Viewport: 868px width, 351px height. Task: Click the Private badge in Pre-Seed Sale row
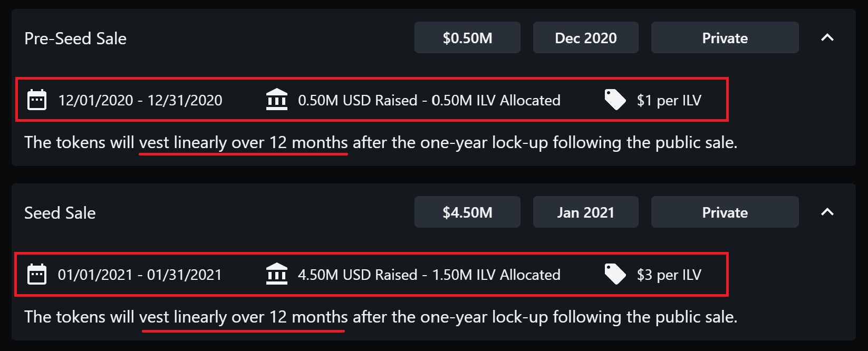pos(725,37)
